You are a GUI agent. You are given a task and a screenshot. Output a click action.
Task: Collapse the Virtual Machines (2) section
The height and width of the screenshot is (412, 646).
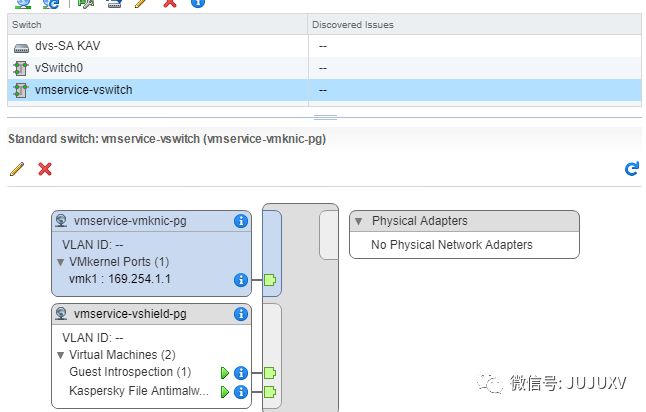[x=61, y=355]
